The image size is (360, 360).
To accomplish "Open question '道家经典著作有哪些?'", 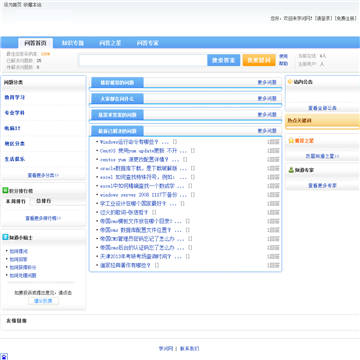I will 125,265.
